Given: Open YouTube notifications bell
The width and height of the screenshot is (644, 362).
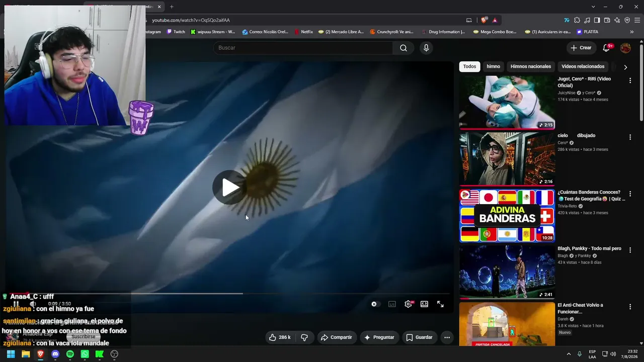Looking at the screenshot, I should coord(606,48).
